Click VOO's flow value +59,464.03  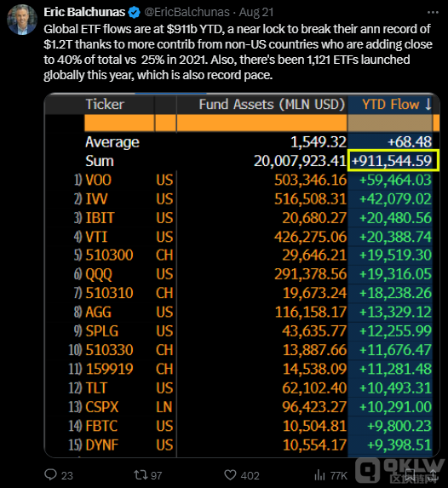395,181
